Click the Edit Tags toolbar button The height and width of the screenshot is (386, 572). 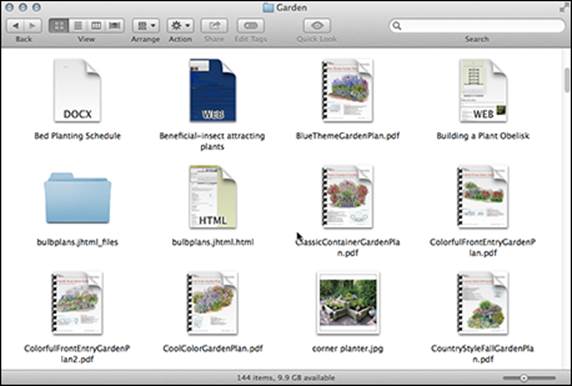click(x=251, y=26)
